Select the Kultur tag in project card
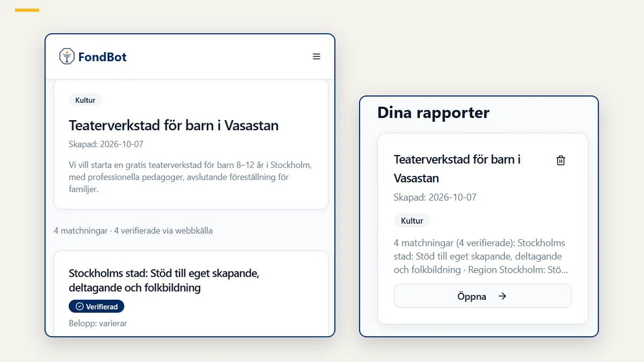 coord(85,100)
